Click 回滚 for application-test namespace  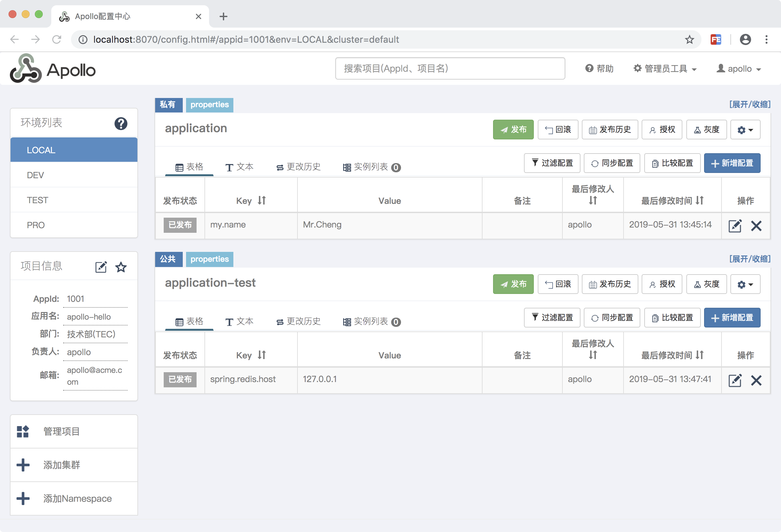[x=558, y=284]
